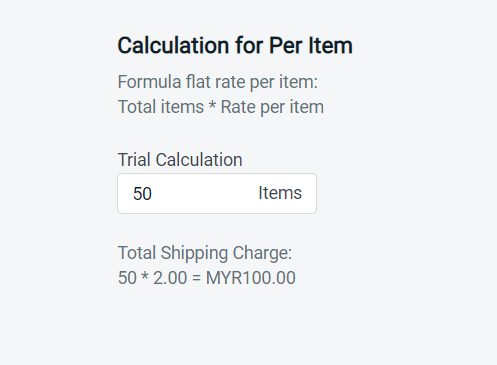Click the empty middle area of the input box

pyautogui.click(x=205, y=193)
